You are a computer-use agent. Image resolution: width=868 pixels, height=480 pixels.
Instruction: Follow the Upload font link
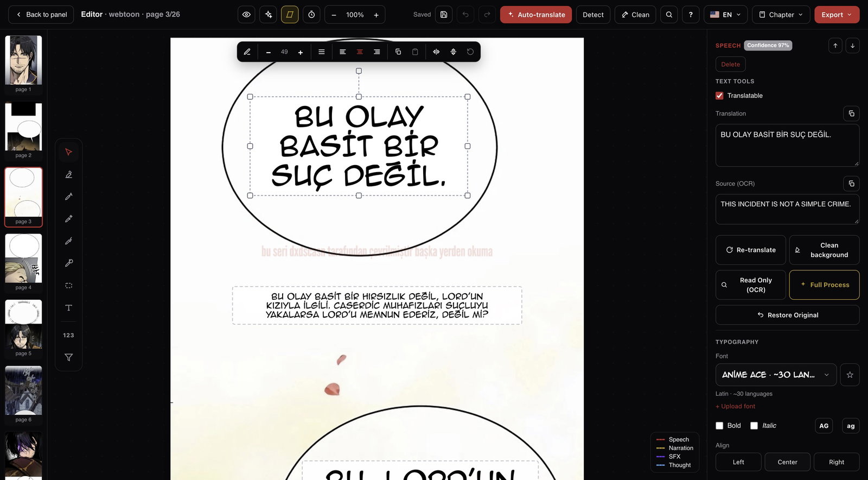(735, 406)
